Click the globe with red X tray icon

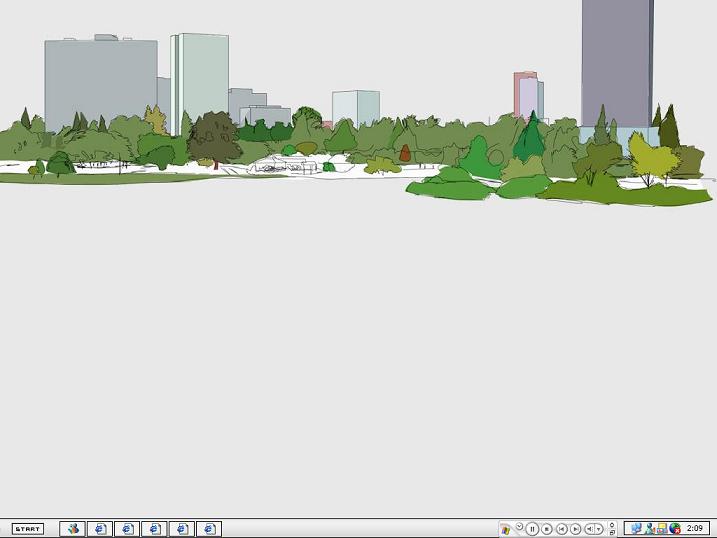coord(675,529)
